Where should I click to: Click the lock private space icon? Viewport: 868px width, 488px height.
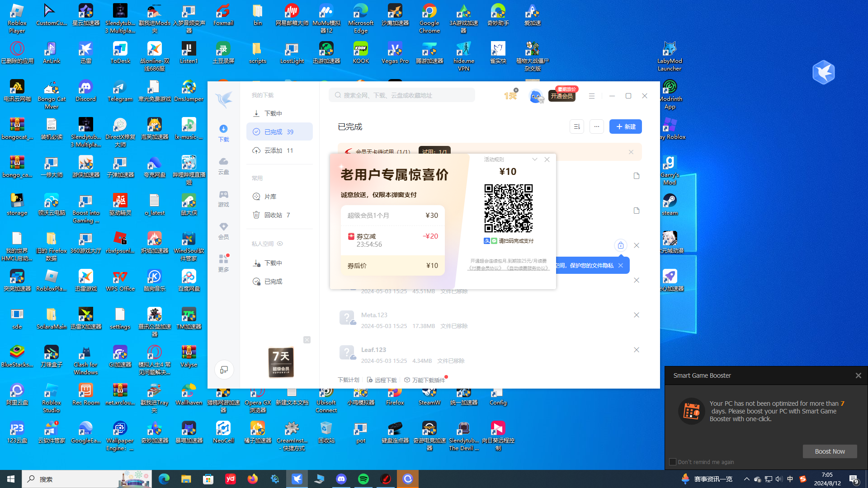click(x=620, y=245)
